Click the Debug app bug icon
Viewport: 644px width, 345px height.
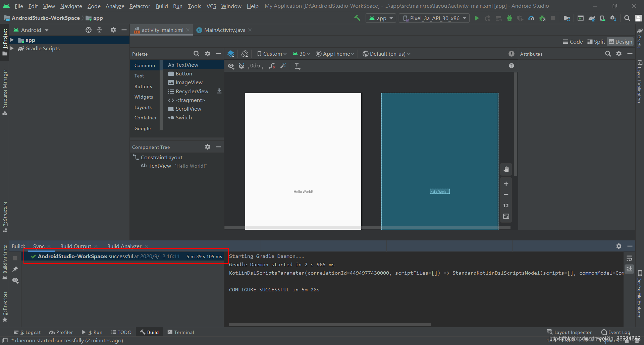(x=509, y=18)
